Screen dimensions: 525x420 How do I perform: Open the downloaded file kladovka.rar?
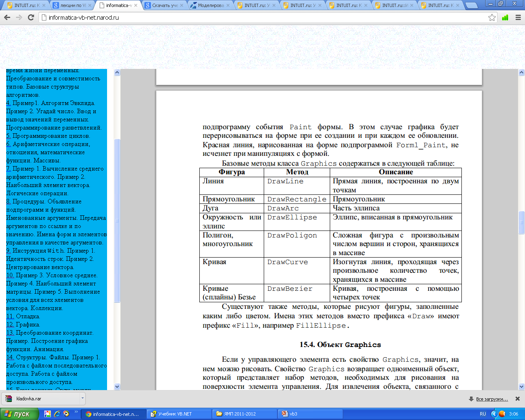pos(41,399)
